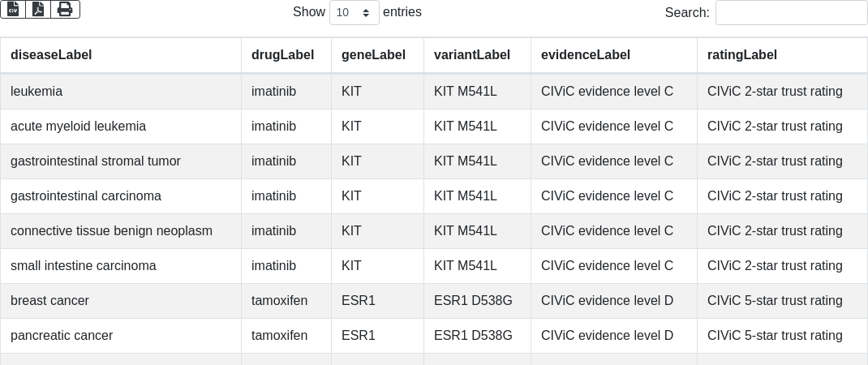Select gastrointestinal stromal tumor cell
The width and height of the screenshot is (868, 365).
pos(96,161)
